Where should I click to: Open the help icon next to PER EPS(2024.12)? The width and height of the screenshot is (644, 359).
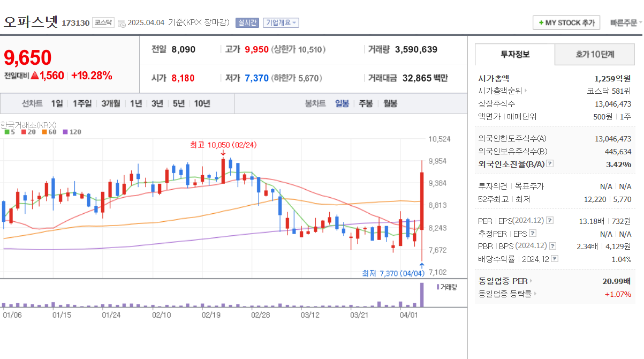point(550,221)
